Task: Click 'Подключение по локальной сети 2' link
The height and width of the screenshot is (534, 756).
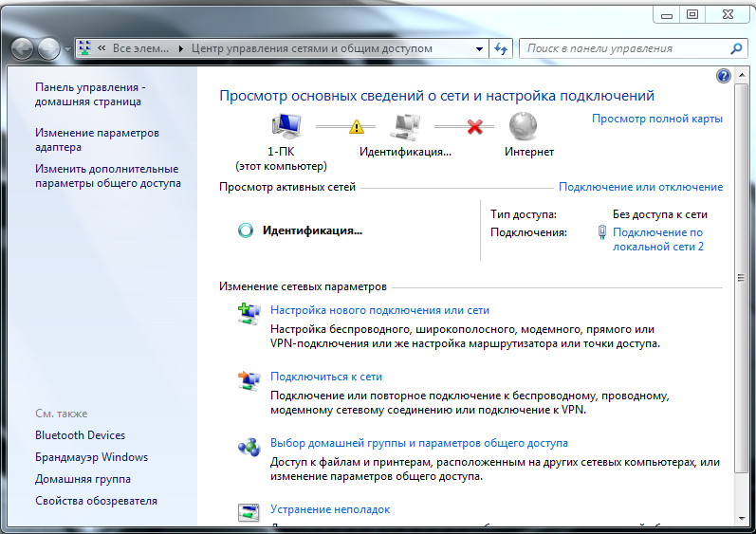Action: (x=657, y=239)
